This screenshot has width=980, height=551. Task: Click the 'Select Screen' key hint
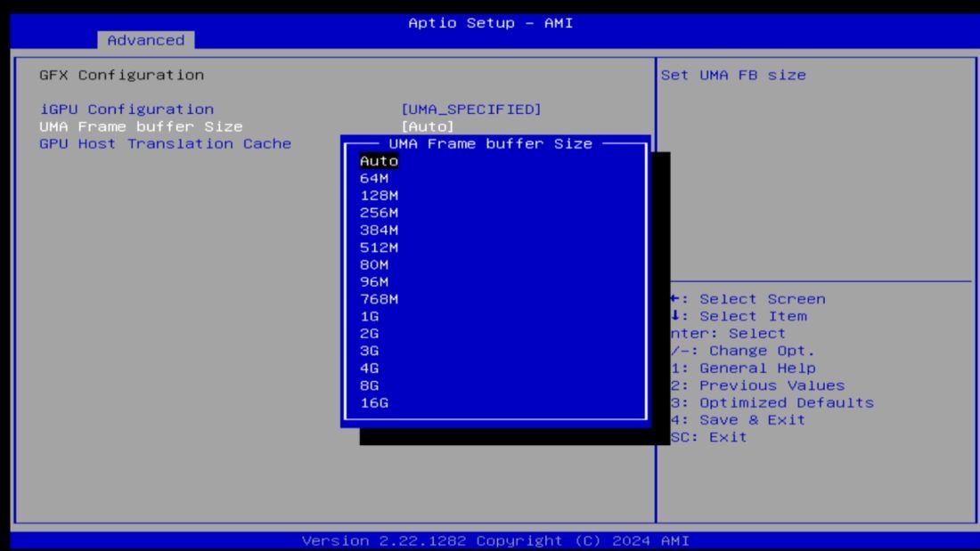click(762, 299)
